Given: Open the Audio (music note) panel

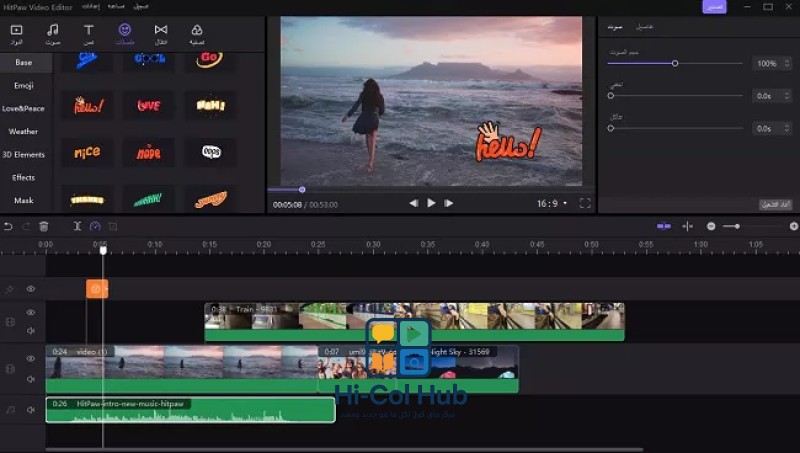Looking at the screenshot, I should pyautogui.click(x=52, y=34).
